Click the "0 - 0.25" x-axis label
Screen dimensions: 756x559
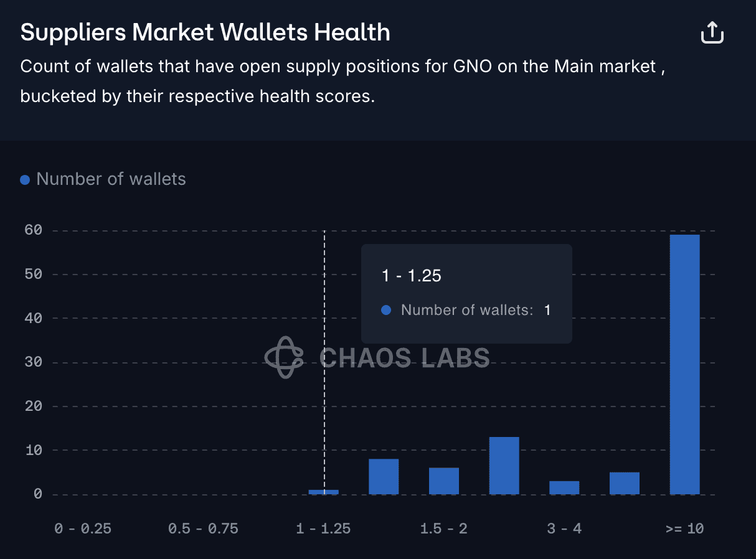coord(83,528)
